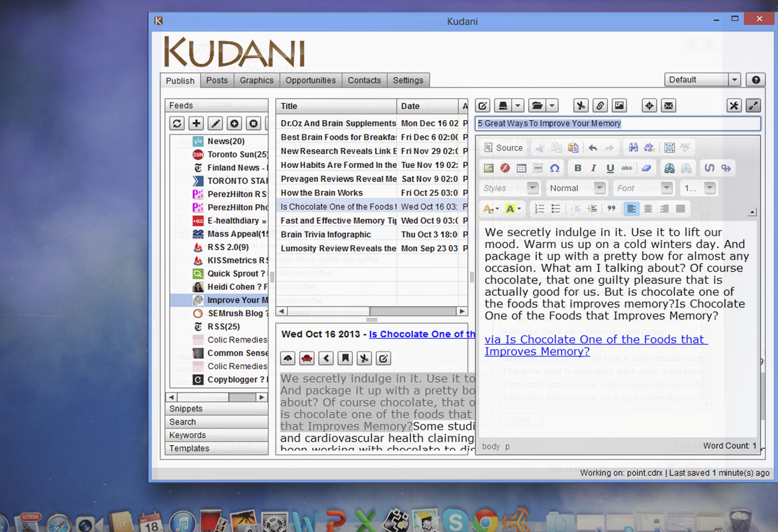The width and height of the screenshot is (778, 532).
Task: Click the scissors snippet icon above the editor
Action: tap(580, 106)
